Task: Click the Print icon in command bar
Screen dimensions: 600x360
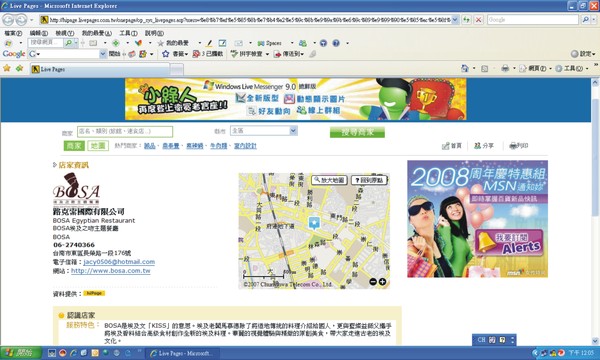Action: click(505, 68)
